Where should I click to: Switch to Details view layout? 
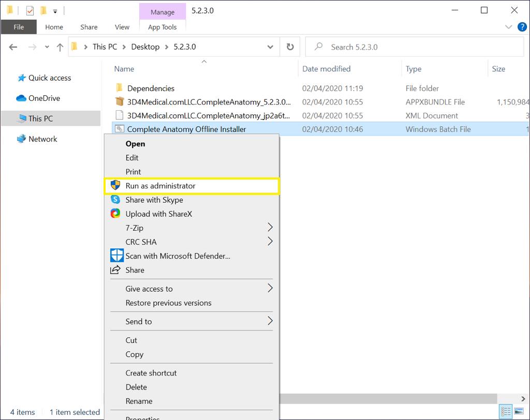pos(506,411)
